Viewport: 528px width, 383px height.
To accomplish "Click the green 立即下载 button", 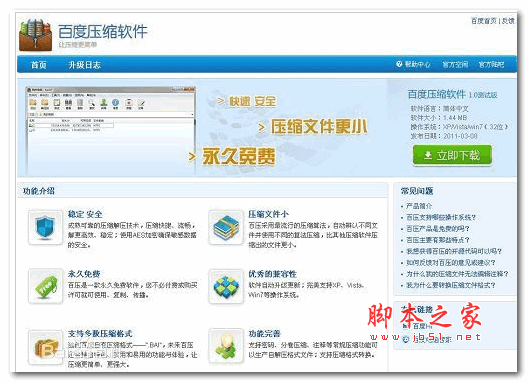I will [452, 155].
